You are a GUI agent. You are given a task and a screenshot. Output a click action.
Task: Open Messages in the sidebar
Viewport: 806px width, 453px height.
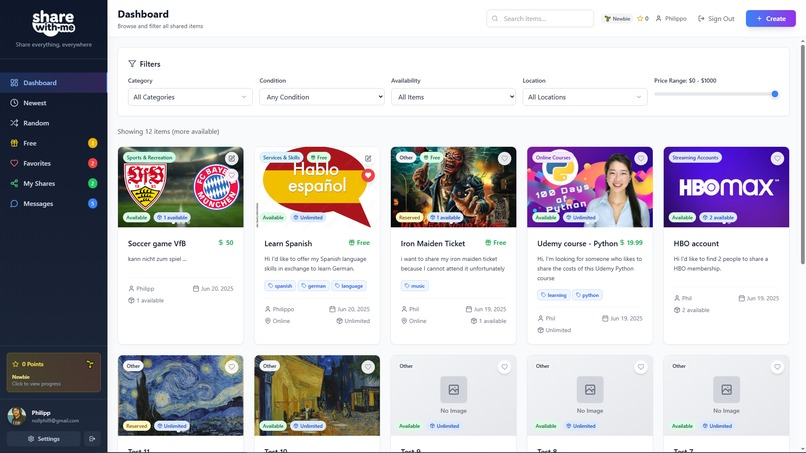[53, 204]
